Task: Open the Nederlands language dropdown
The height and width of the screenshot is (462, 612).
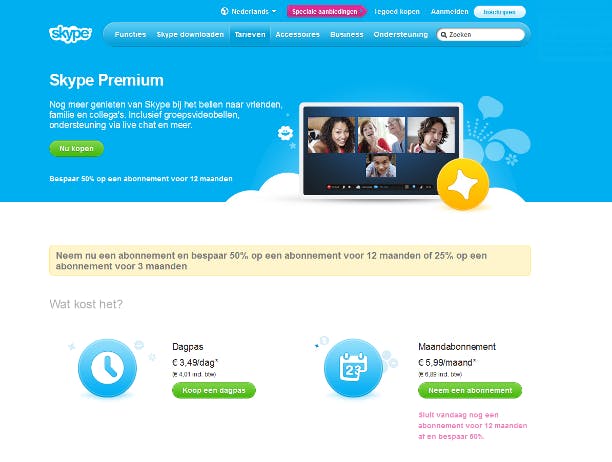Action: (x=249, y=11)
